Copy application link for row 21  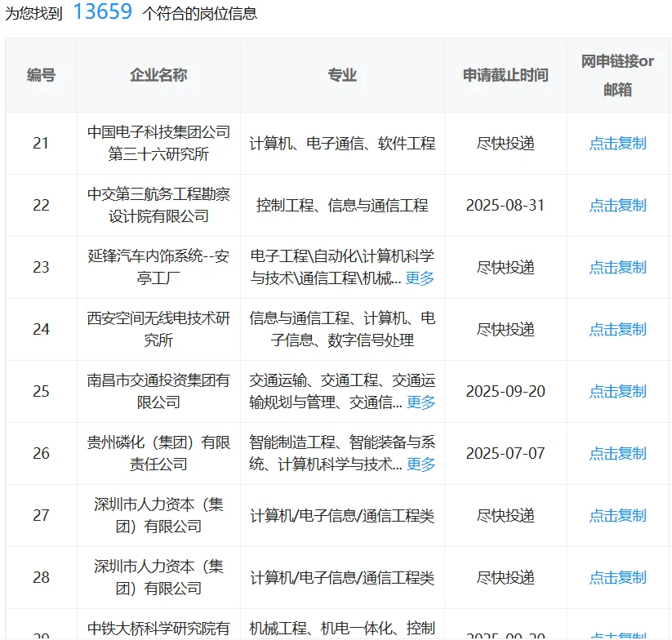(617, 143)
